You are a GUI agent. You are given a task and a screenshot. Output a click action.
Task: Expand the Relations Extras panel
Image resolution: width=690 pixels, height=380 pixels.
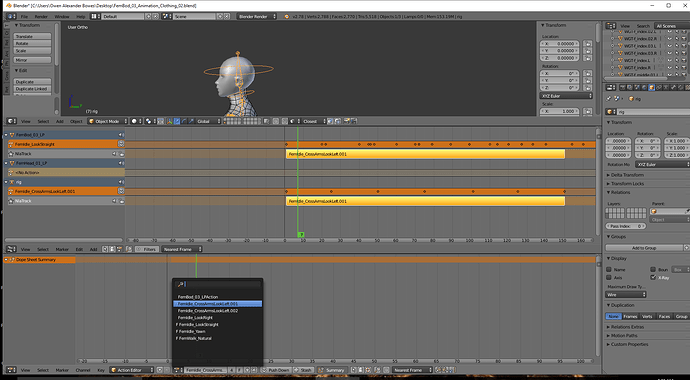(624, 327)
